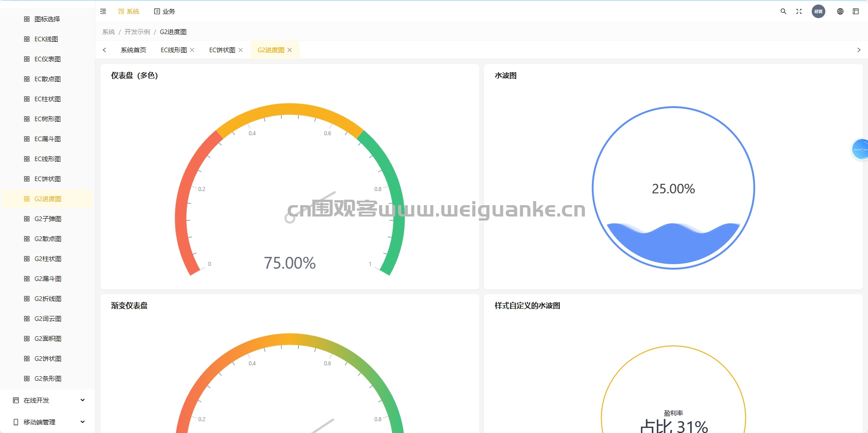Viewport: 868px width, 433px height.
Task: Switch to the EC饼状图 tab
Action: coord(222,50)
